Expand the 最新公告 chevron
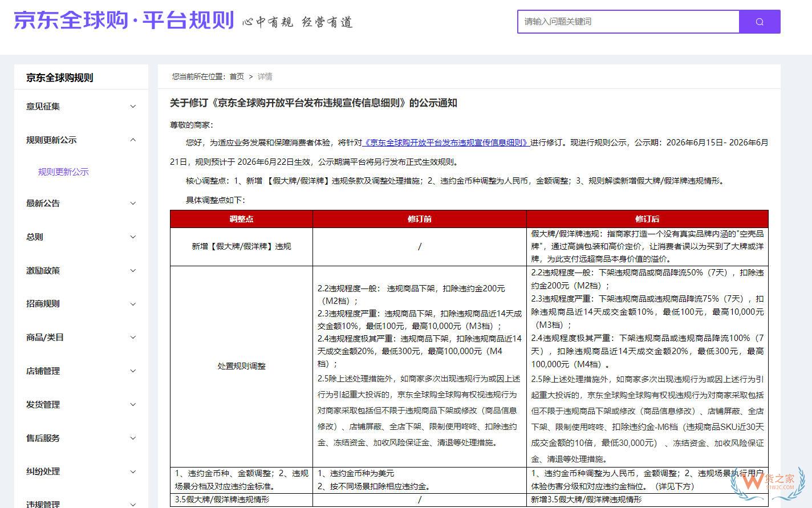The image size is (812, 508). click(133, 204)
